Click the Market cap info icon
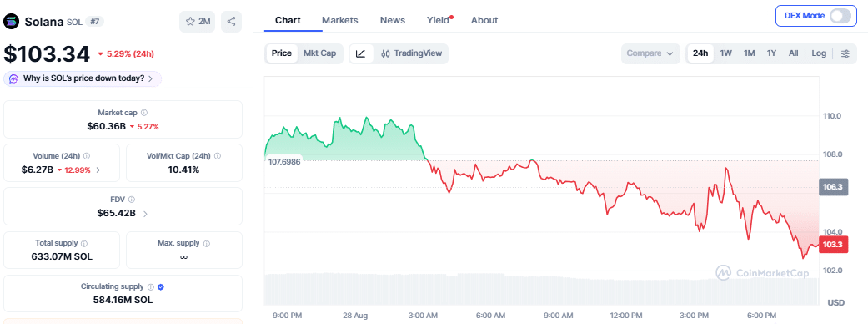Screen dimensions: 868x324 (x=144, y=113)
